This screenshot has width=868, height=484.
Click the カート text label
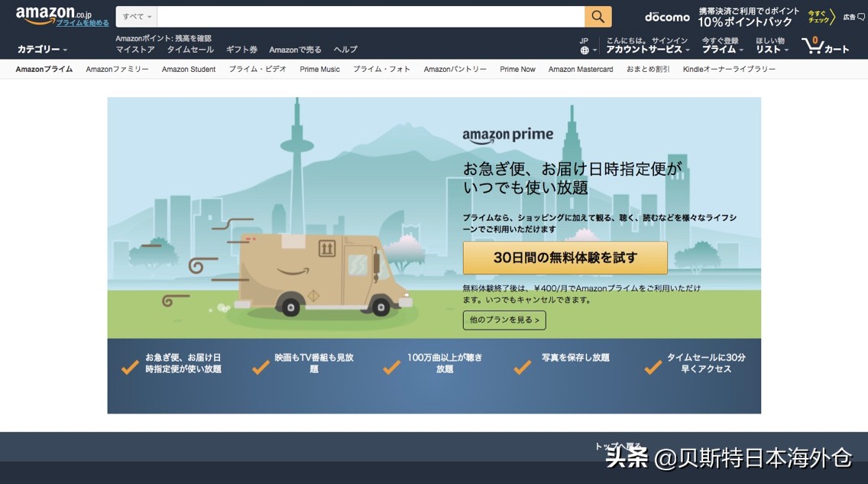pyautogui.click(x=837, y=49)
